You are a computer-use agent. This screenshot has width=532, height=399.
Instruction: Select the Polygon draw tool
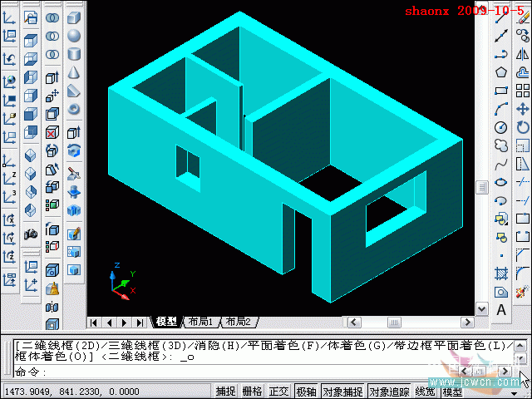coord(501,72)
